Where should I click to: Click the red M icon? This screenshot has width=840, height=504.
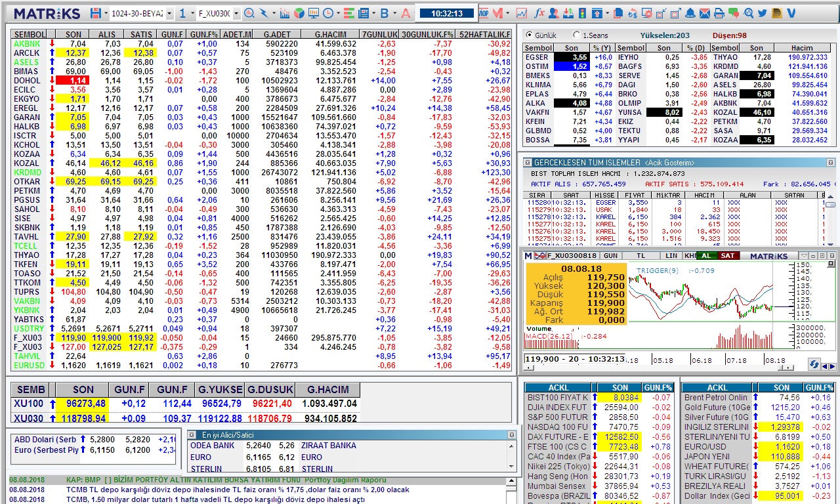(x=497, y=13)
